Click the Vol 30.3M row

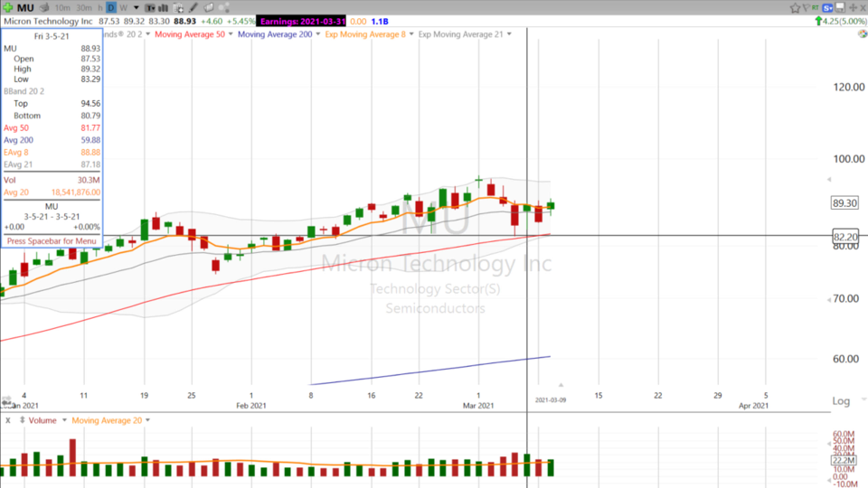(x=52, y=180)
